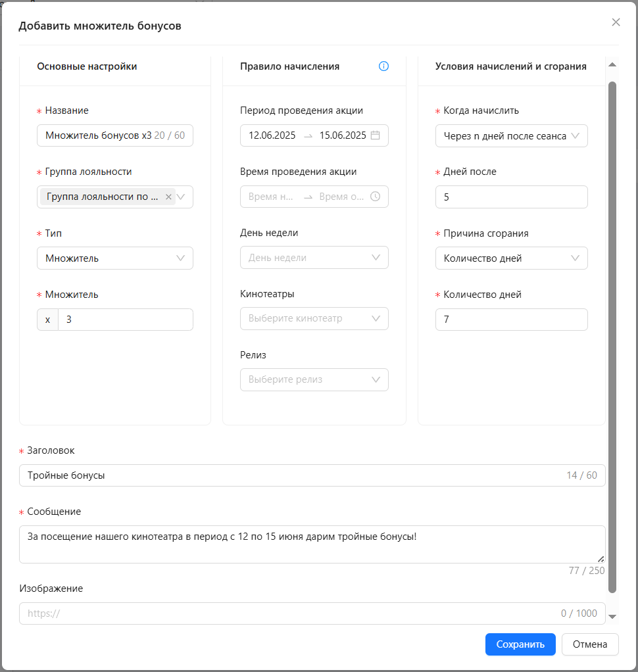Click the clock icon in the time field
Screen dimensions: 638x672
(x=375, y=197)
